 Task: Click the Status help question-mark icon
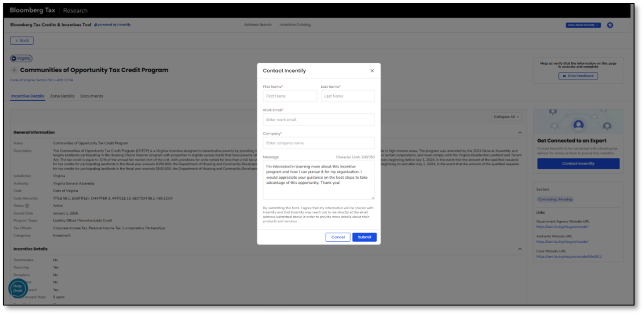click(27, 206)
